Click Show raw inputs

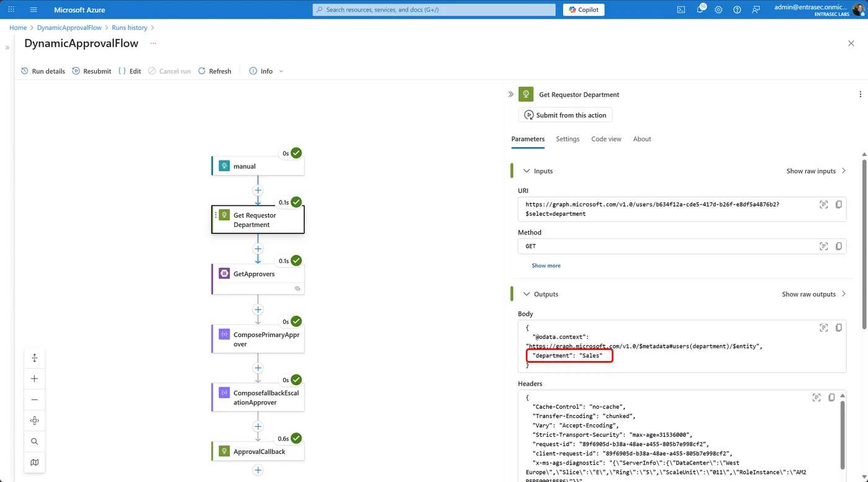(816, 171)
